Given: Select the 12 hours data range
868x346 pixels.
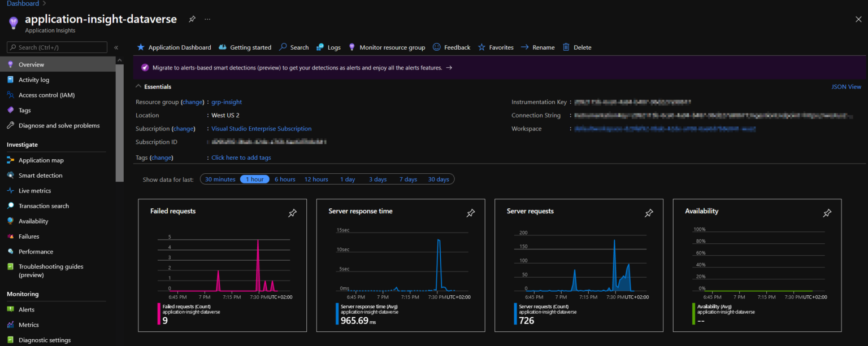Looking at the screenshot, I should click(316, 179).
